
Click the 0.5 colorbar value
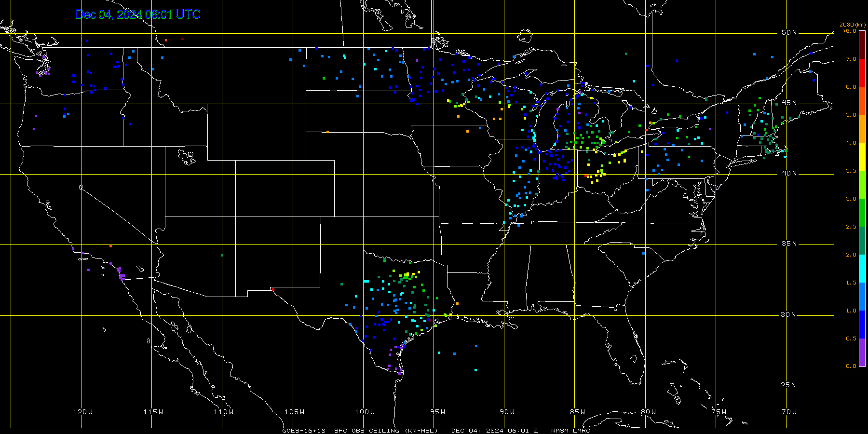[851, 339]
